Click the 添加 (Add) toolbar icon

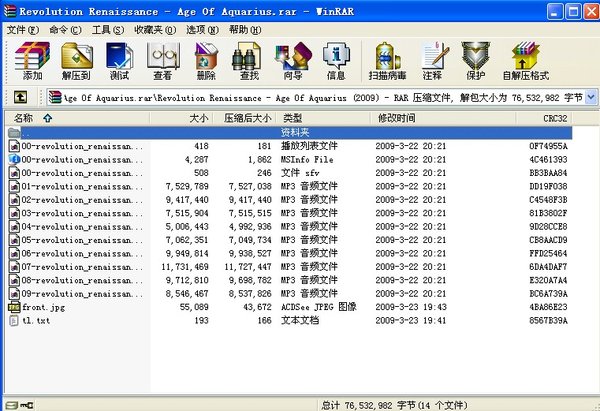point(32,61)
